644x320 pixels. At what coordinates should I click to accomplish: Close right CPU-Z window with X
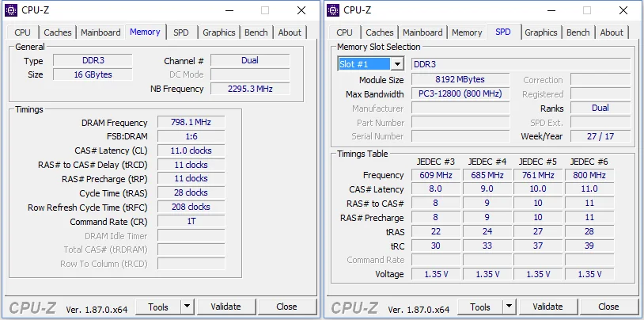[x=623, y=11]
